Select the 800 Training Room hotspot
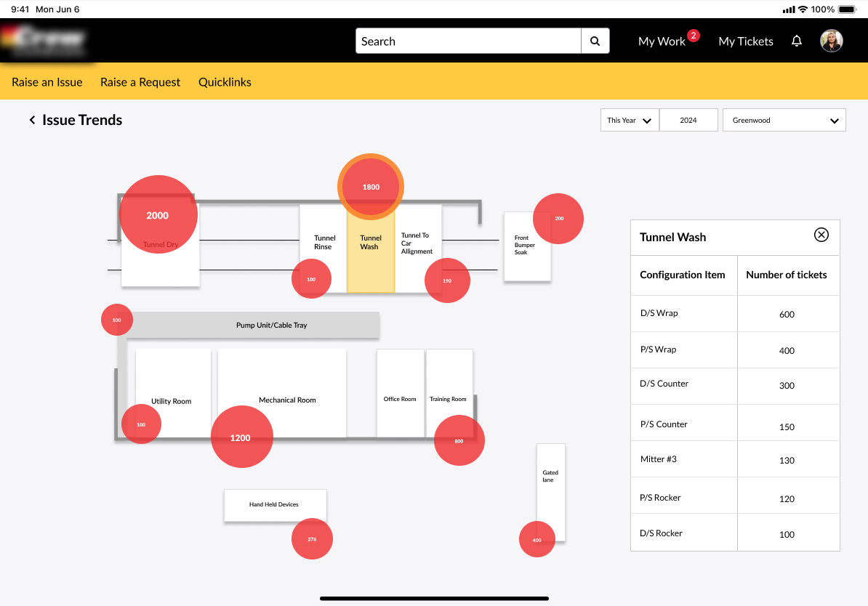The height and width of the screenshot is (606, 868). [459, 441]
